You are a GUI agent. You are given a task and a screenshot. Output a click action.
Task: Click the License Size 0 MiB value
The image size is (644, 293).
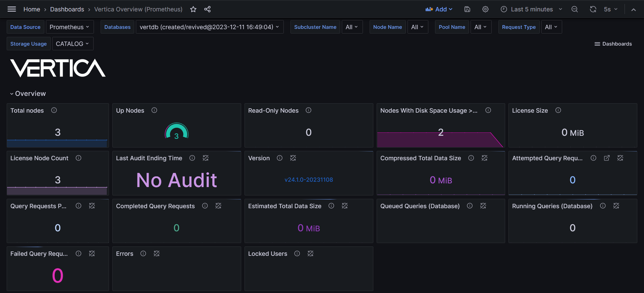click(x=573, y=132)
